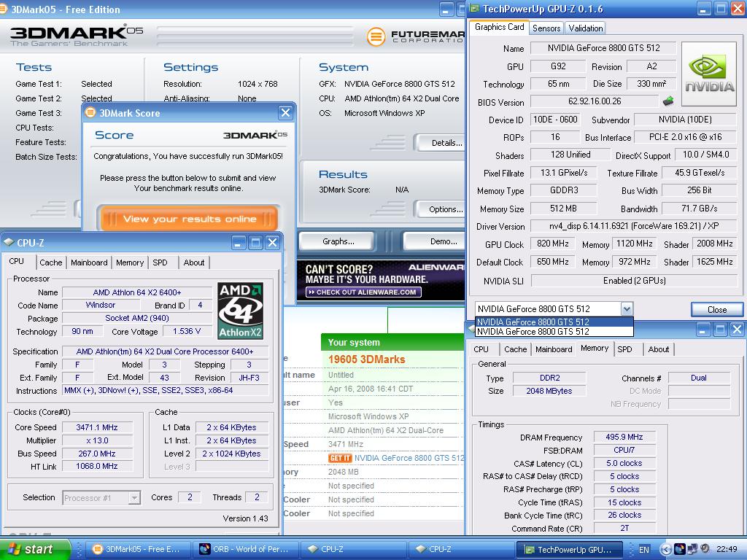Viewport: 747px width, 560px height.
Task: Switch to TechPowerUp GPU-Z taskbar button
Action: (569, 550)
